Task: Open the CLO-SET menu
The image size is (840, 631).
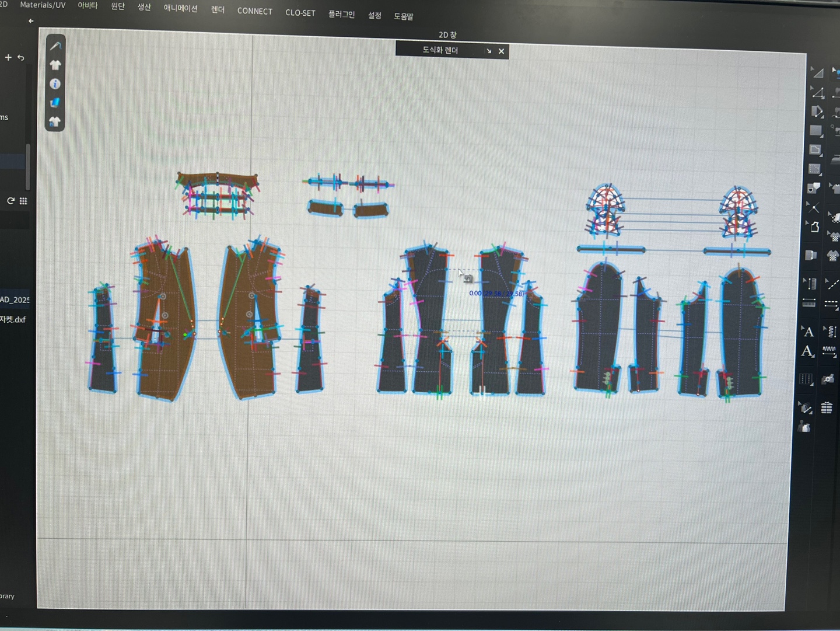Action: coord(300,13)
